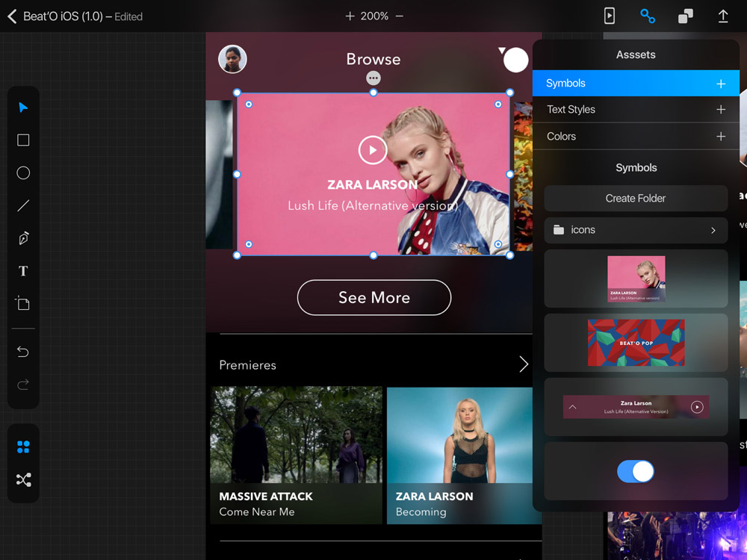Select the blue toggle switch symbol
The height and width of the screenshot is (560, 747).
coord(636,471)
